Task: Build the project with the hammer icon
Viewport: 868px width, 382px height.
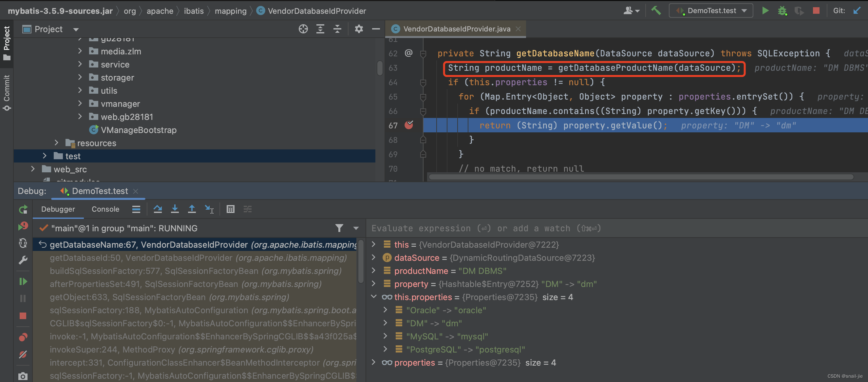Action: click(656, 10)
